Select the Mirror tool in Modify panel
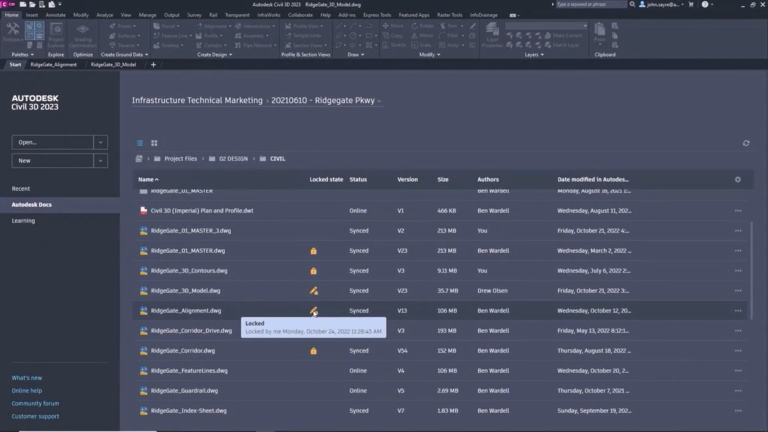 point(423,36)
